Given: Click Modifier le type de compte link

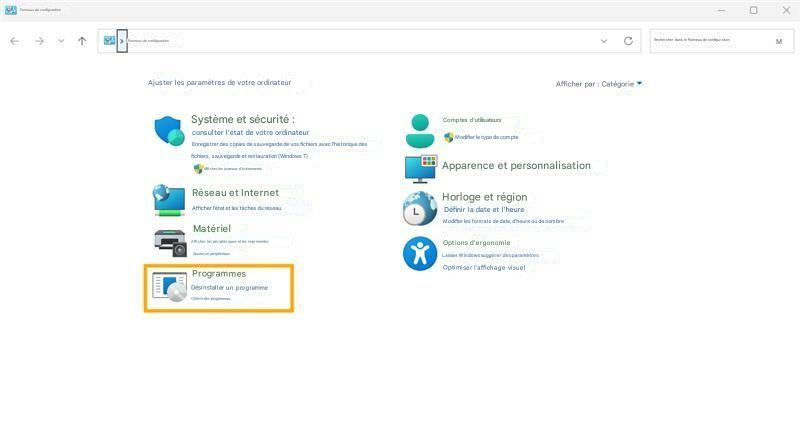Looking at the screenshot, I should coord(486,137).
